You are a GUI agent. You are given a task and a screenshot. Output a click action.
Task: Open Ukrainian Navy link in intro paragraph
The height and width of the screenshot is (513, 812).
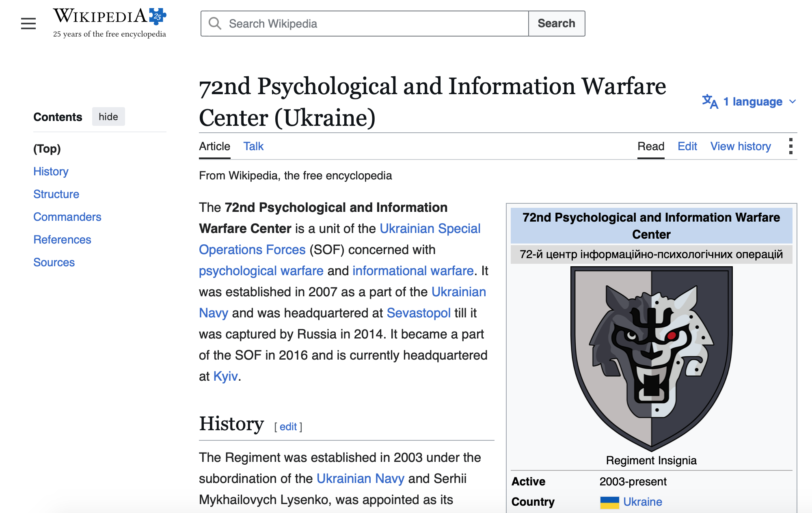343,302
